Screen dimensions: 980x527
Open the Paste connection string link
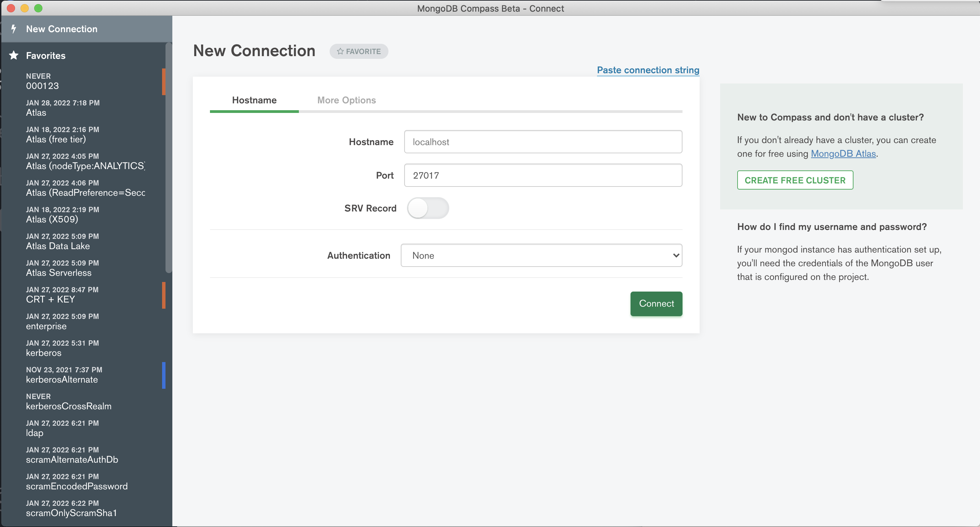pos(648,70)
